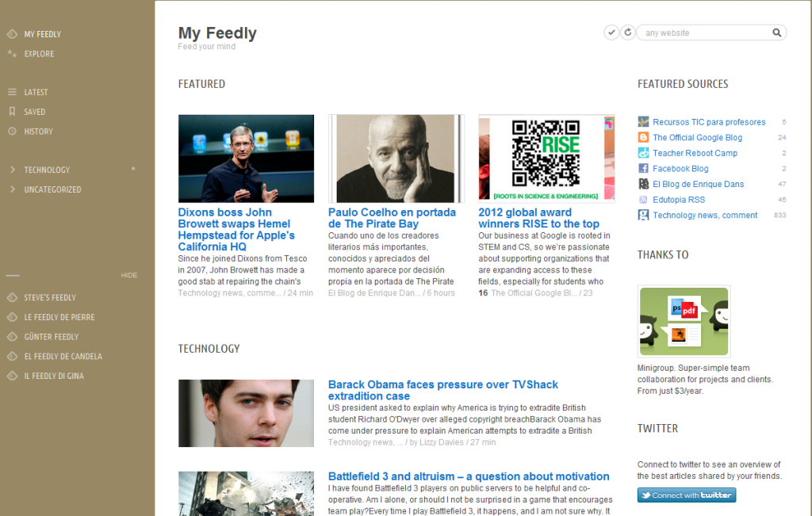Click the Facebook Blog favicon
This screenshot has height=516, width=812.
[643, 169]
